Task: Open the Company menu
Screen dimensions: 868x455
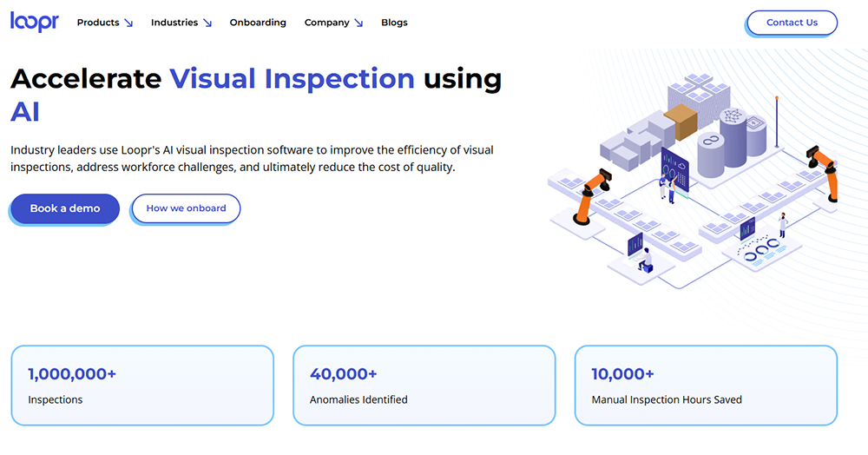Action: [x=326, y=23]
